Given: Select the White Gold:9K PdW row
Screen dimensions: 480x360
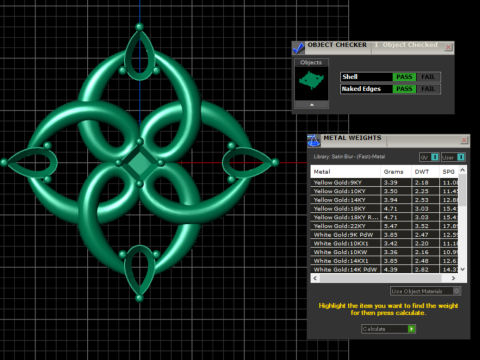Looking at the screenshot, I should (385, 235).
